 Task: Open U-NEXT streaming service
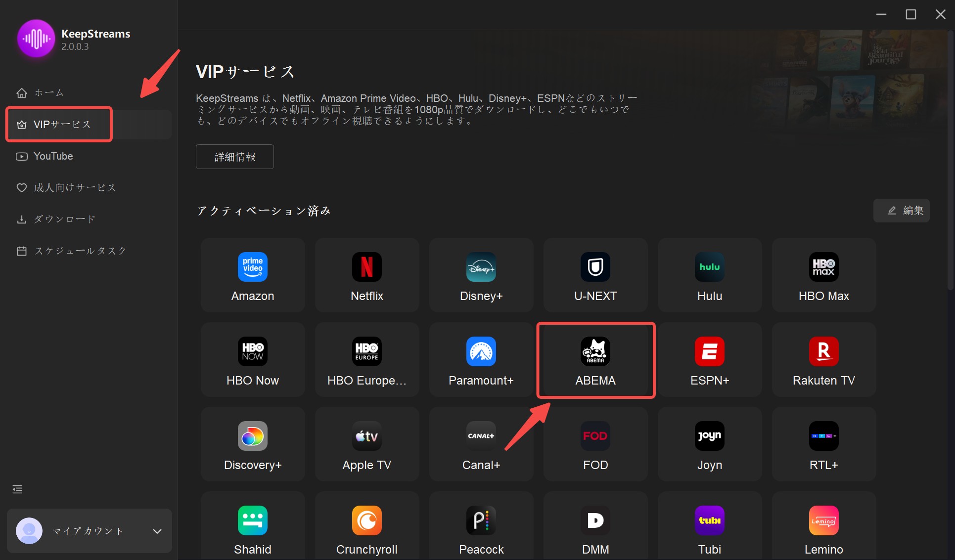pos(595,275)
